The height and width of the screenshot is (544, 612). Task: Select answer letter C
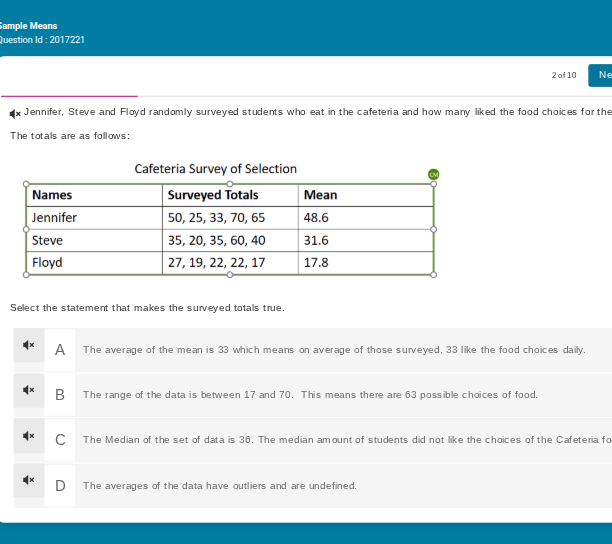(x=60, y=440)
